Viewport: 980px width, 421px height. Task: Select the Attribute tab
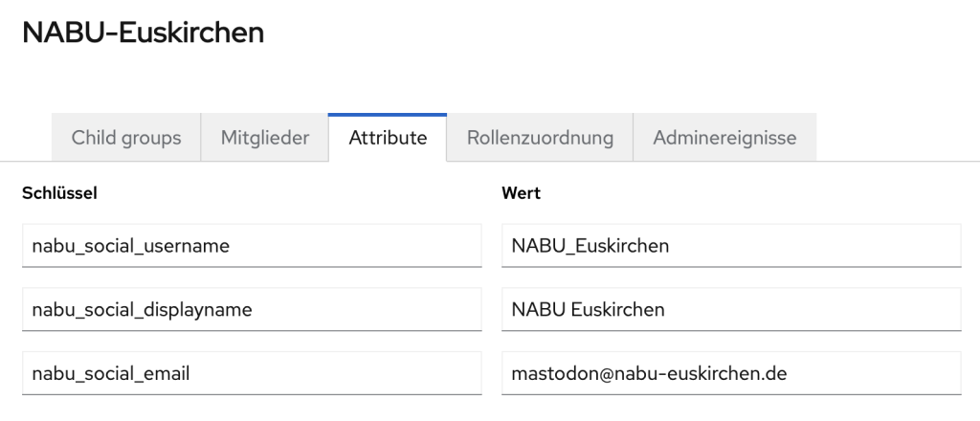388,138
